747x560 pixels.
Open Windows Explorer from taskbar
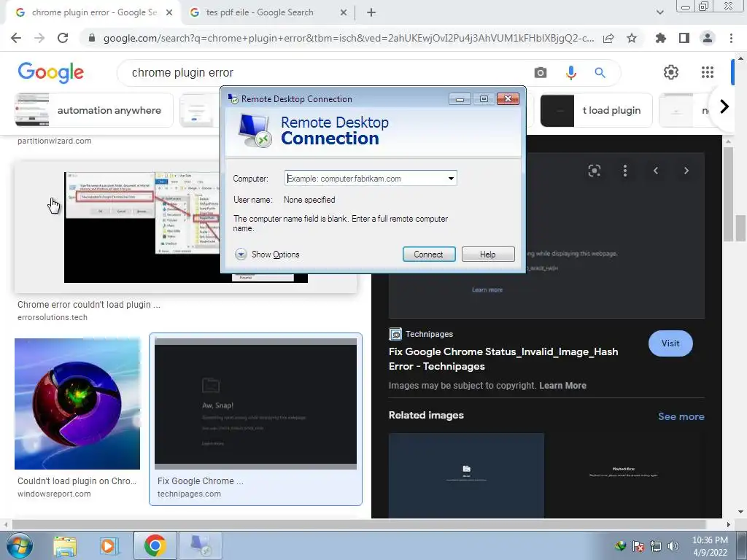(x=65, y=546)
